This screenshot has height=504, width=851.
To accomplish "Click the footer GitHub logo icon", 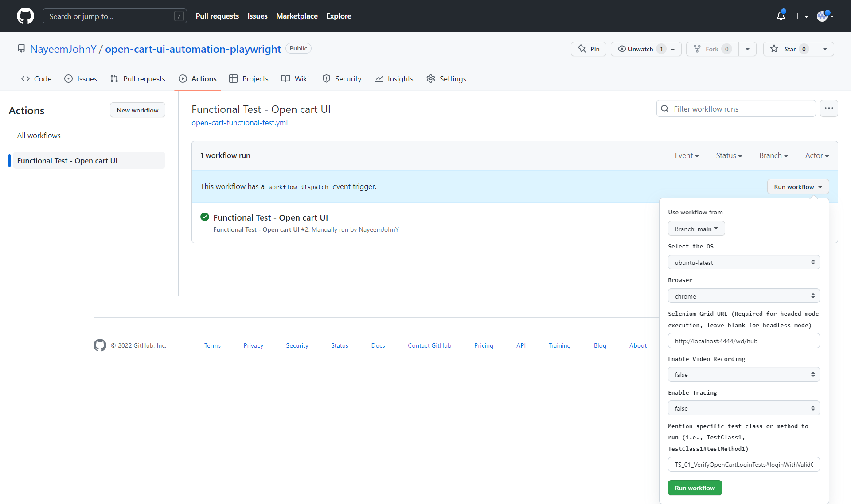I will click(x=100, y=345).
